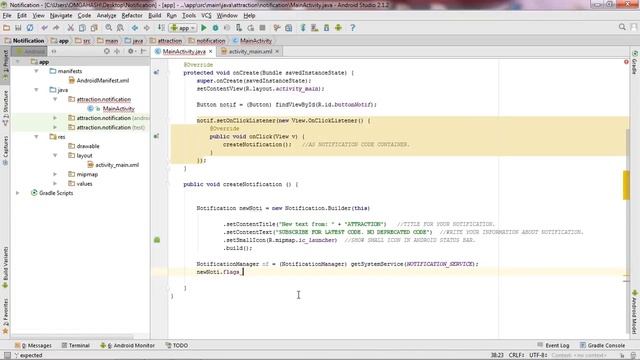Expand the mipmap folder node
The image size is (640, 360).
point(55,174)
